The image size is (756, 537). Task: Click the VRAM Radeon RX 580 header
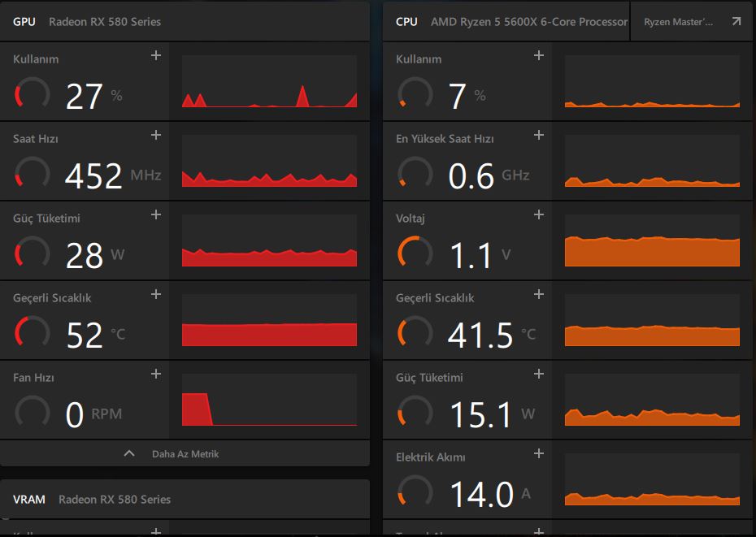(x=92, y=499)
